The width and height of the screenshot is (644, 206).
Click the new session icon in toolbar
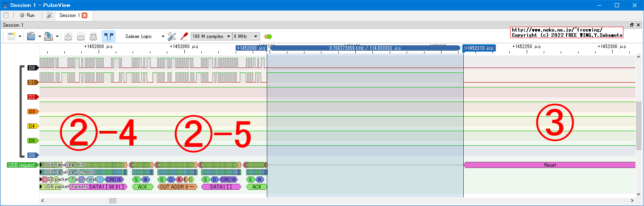point(11,36)
